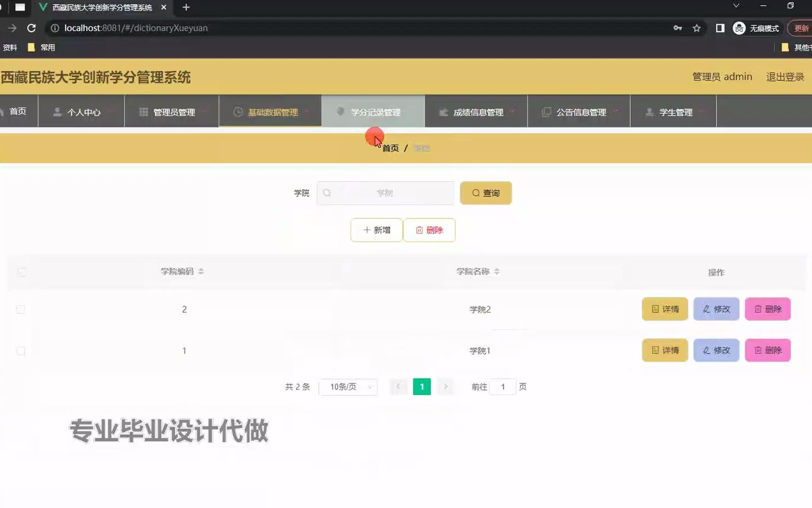
Task: Open 管理员管理 menu
Action: click(172, 112)
